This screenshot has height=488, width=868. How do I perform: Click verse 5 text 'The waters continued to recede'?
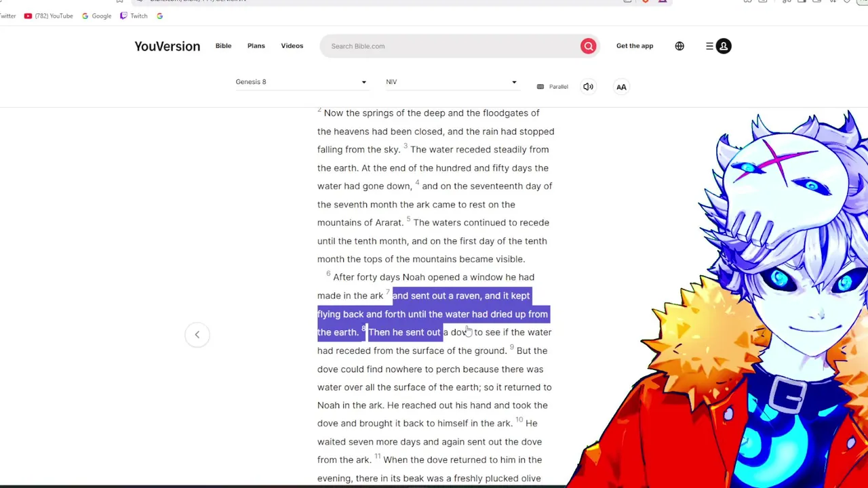click(481, 222)
